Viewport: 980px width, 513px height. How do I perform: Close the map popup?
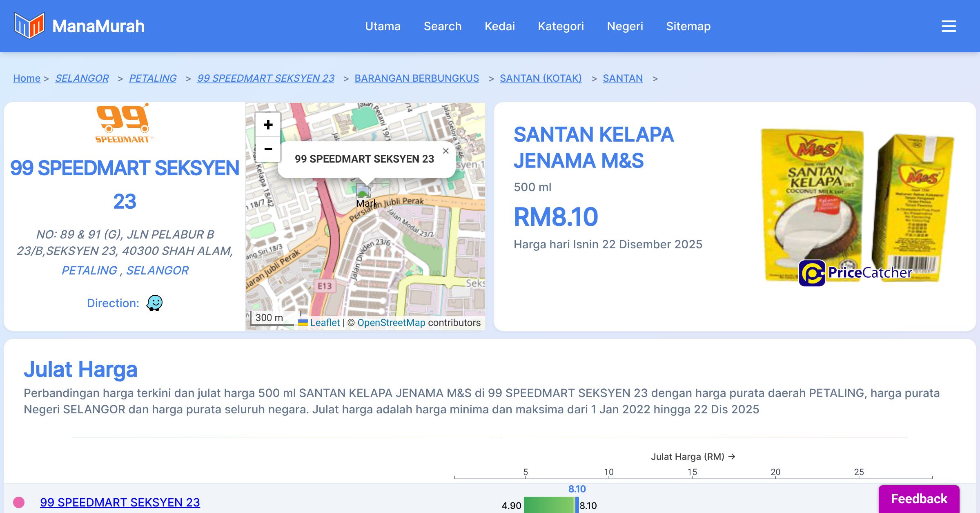coord(445,151)
